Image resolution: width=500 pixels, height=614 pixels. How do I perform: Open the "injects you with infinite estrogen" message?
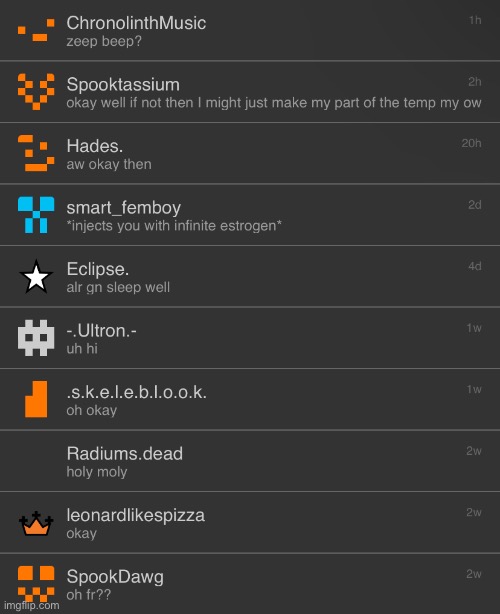[x=174, y=226]
